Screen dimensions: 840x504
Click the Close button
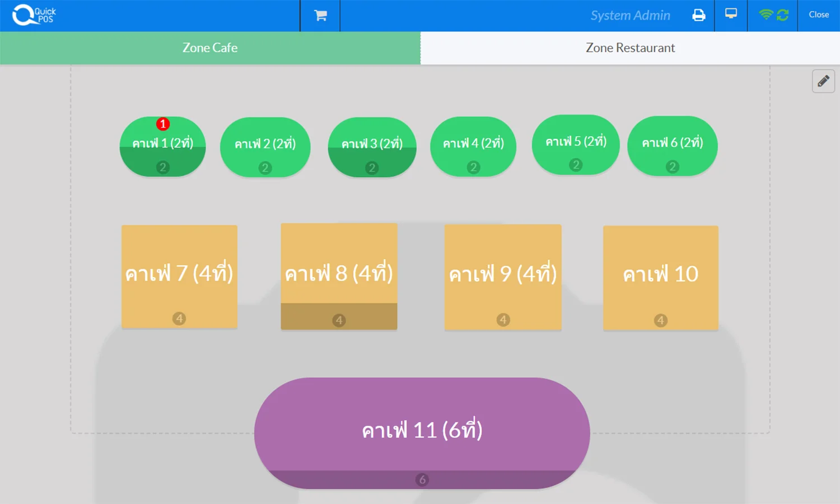(818, 15)
